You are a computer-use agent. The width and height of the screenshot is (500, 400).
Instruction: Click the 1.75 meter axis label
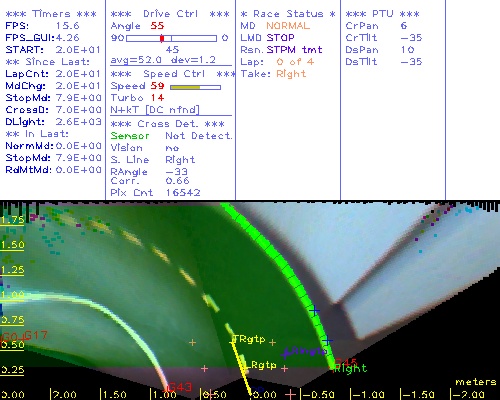12,220
